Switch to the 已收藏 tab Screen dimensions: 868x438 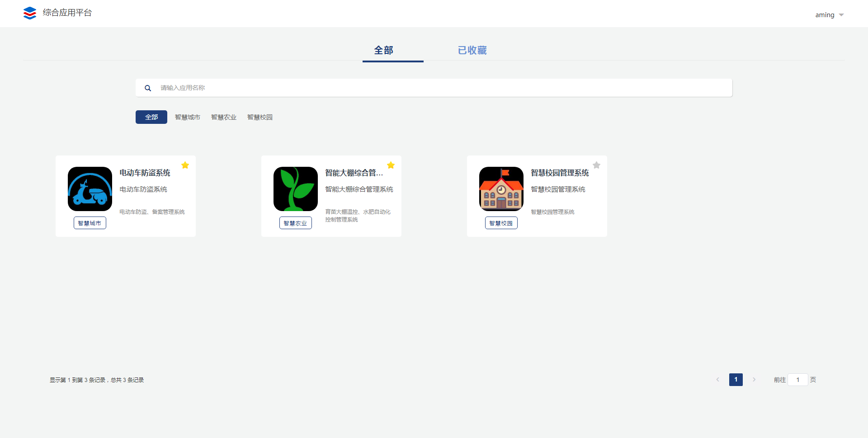click(472, 50)
